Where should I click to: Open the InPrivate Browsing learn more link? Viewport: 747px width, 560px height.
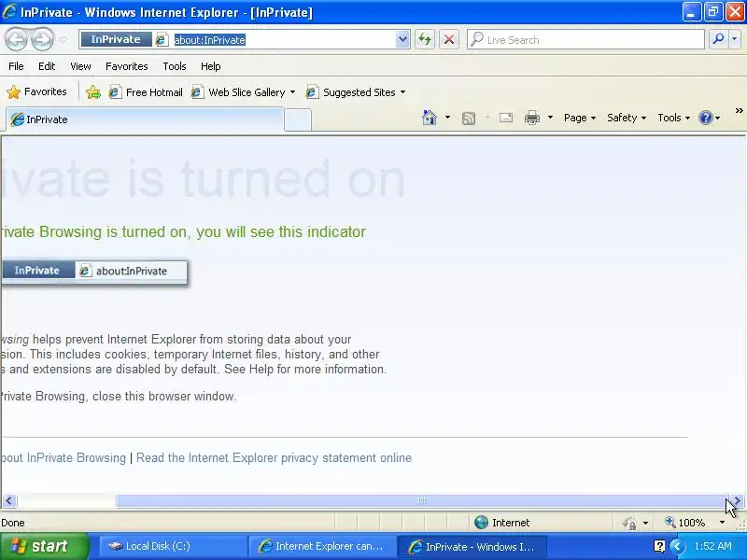[x=63, y=457]
